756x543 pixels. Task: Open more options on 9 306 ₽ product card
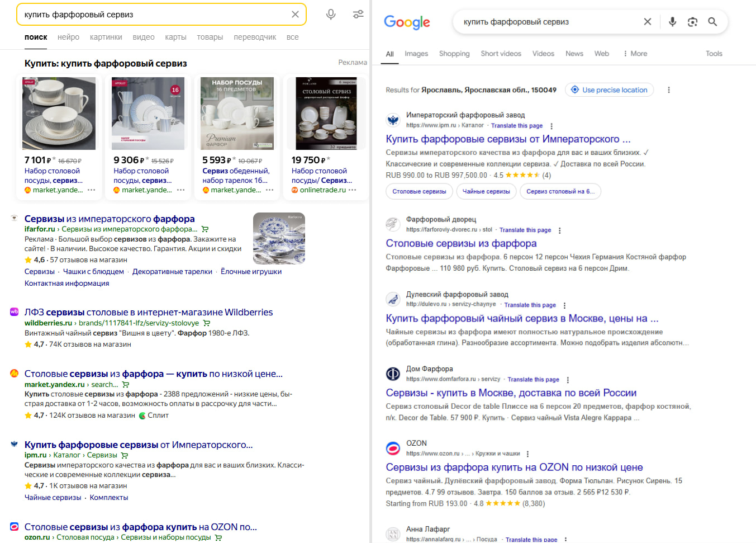[180, 190]
